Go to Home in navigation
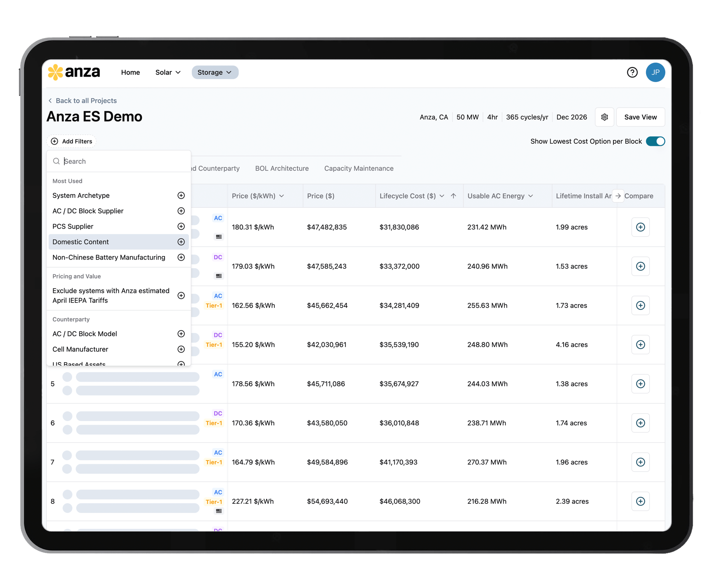The image size is (722, 588). (130, 72)
